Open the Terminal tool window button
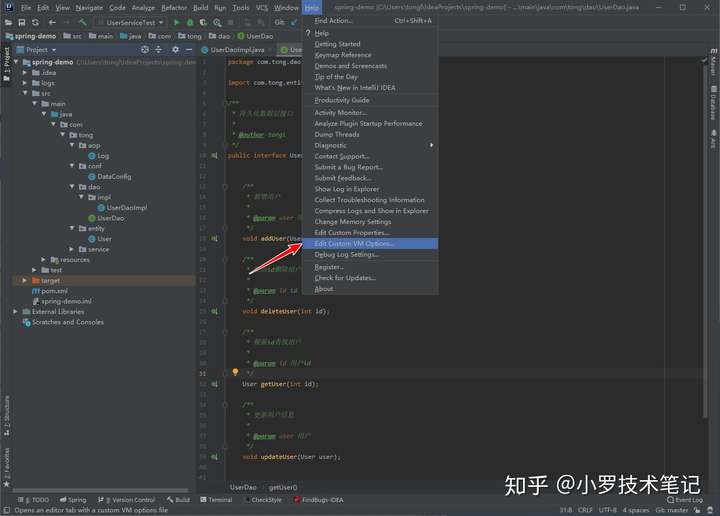Viewport: 720px width, 516px height. click(x=216, y=500)
